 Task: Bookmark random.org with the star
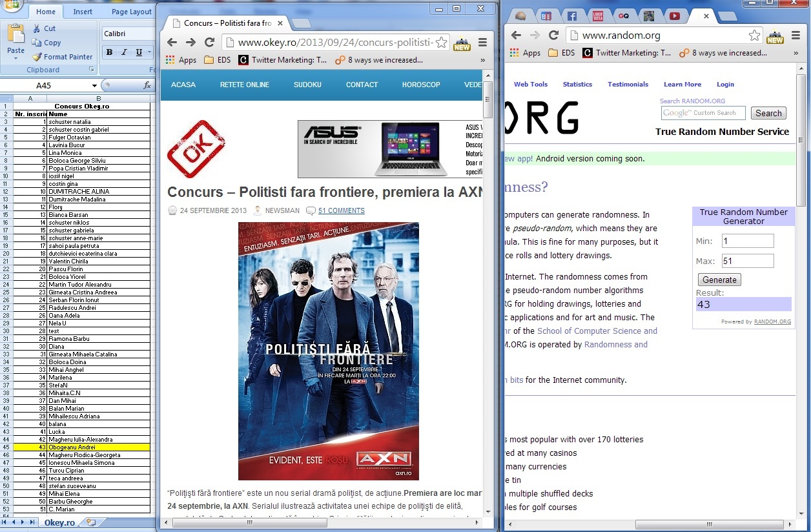(x=754, y=36)
